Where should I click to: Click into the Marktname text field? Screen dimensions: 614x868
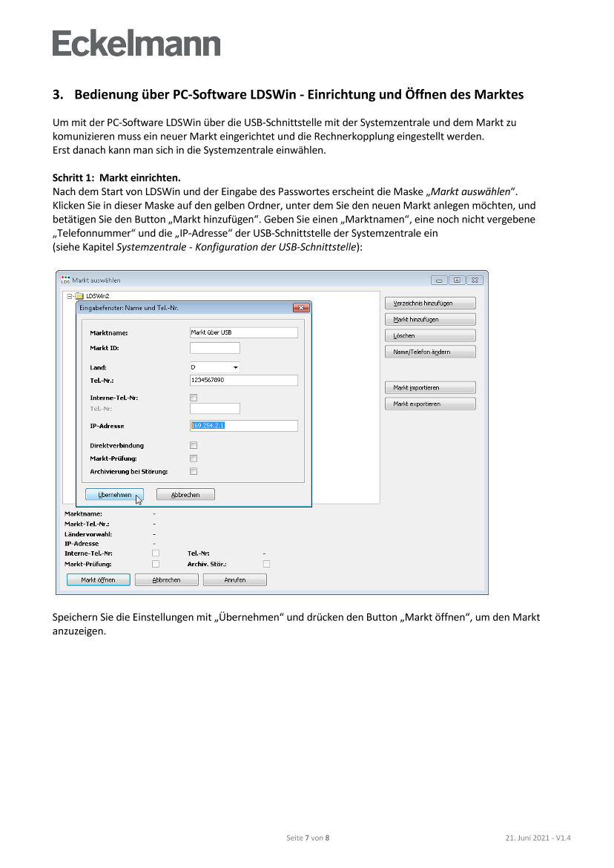(x=243, y=332)
